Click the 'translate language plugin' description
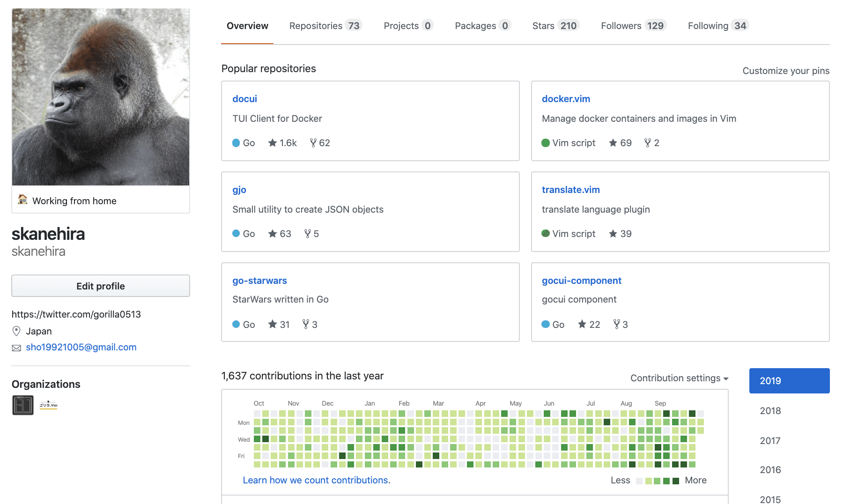The width and height of the screenshot is (843, 504). click(x=596, y=209)
